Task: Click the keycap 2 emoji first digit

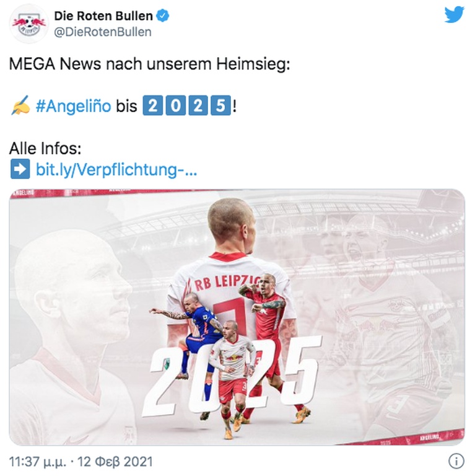Action: click(153, 105)
